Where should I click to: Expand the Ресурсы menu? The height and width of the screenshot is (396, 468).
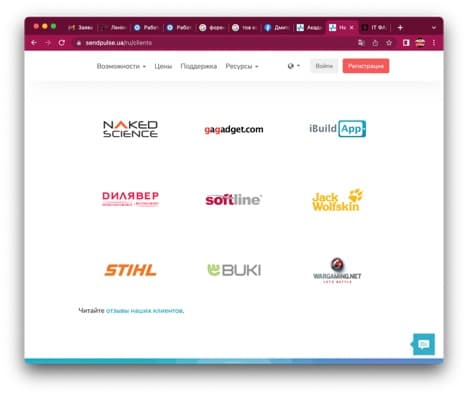pyautogui.click(x=242, y=66)
